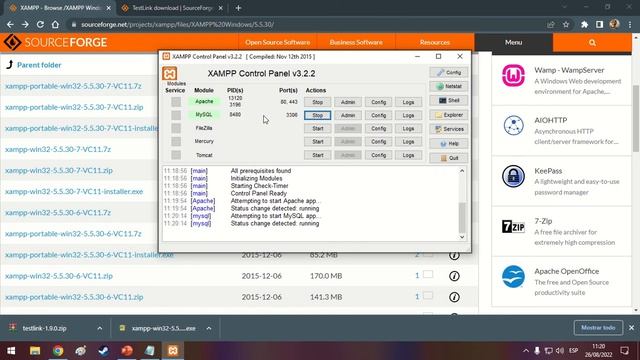
Task: Open Resources menu
Action: pos(435,42)
